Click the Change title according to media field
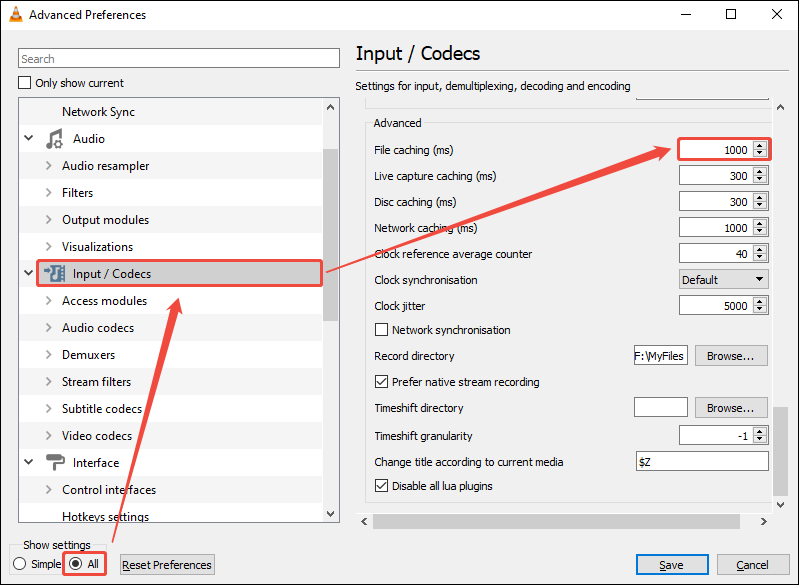Image resolution: width=799 pixels, height=585 pixels. 702,461
